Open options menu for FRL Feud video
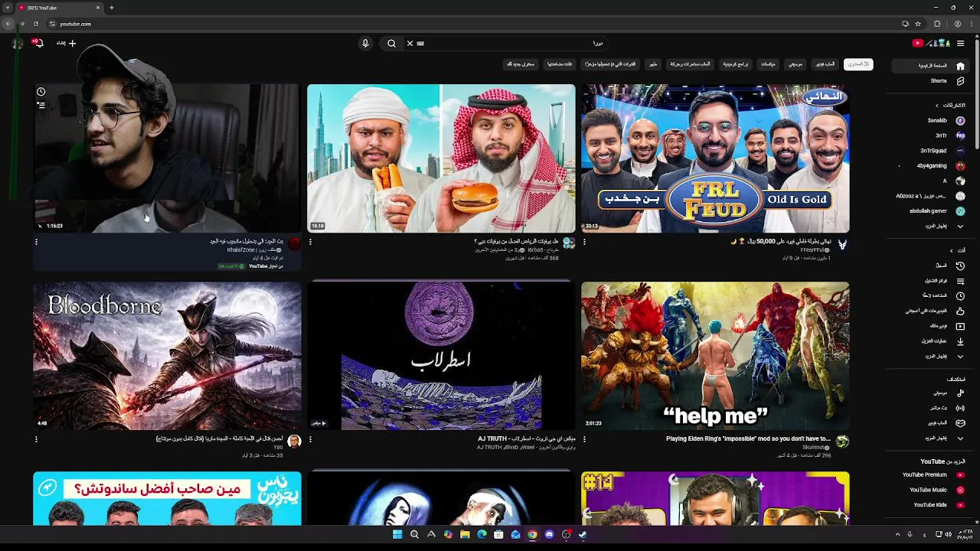Screen dimensions: 980x551 click(584, 242)
